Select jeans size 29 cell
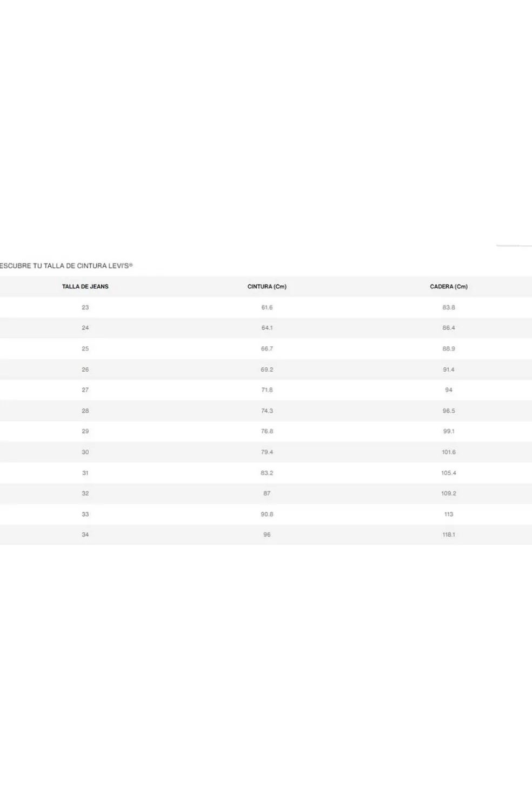 tap(85, 431)
